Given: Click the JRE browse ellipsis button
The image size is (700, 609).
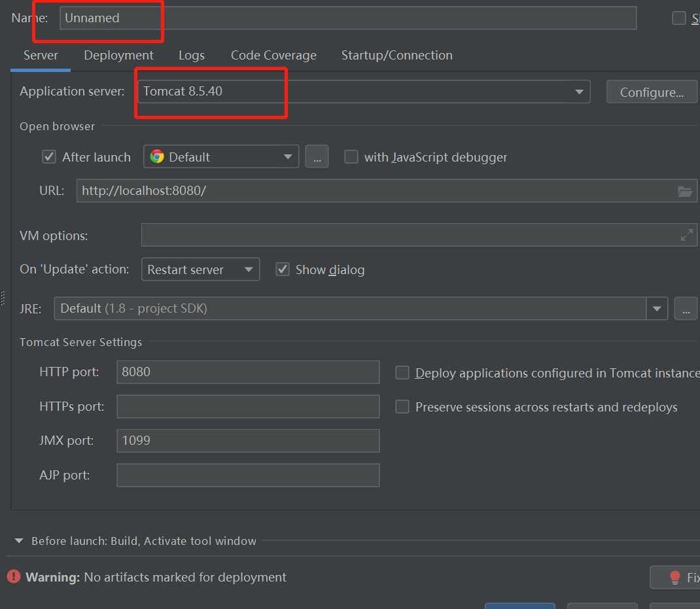Looking at the screenshot, I should pos(686,309).
